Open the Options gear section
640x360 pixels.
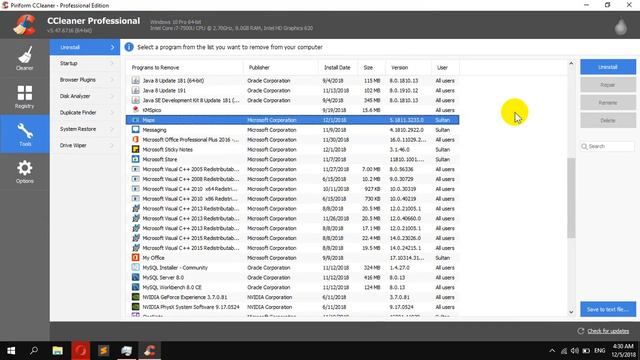[x=24, y=172]
